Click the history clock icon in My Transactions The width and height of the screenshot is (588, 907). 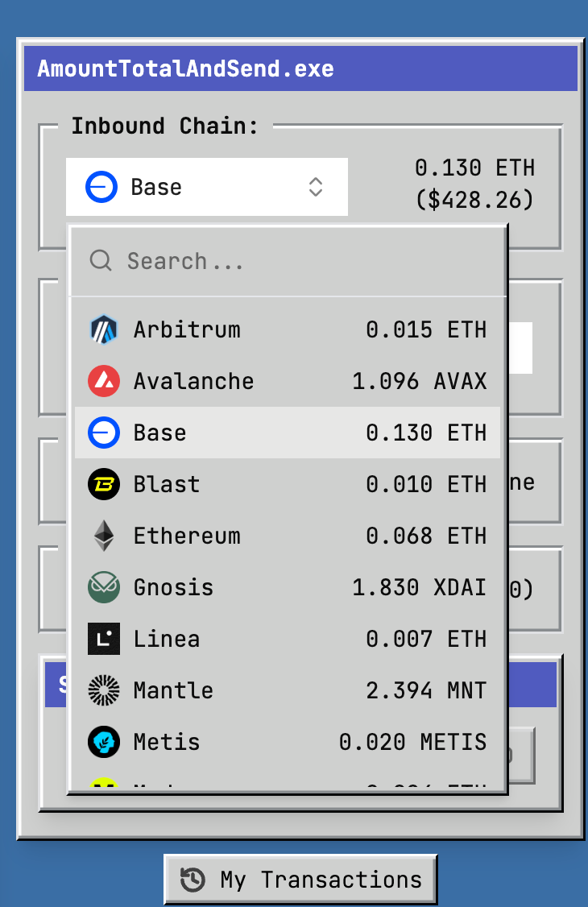pyautogui.click(x=193, y=880)
